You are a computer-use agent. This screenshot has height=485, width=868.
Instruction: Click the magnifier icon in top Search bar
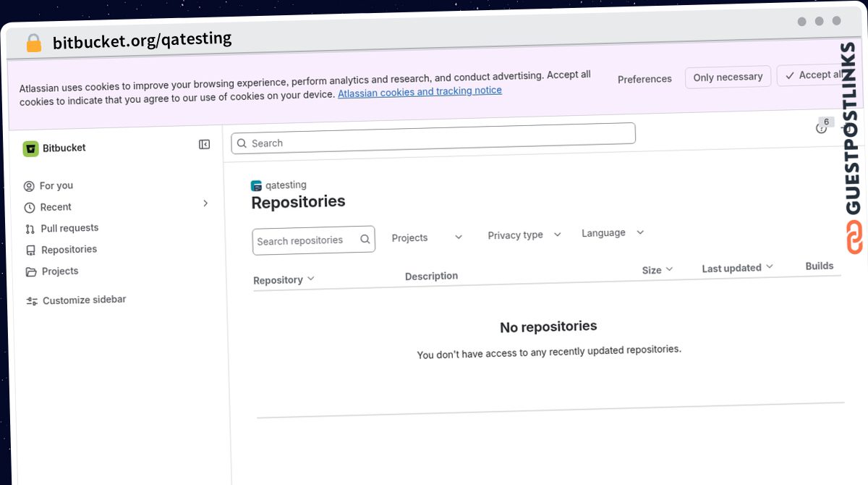tap(242, 143)
